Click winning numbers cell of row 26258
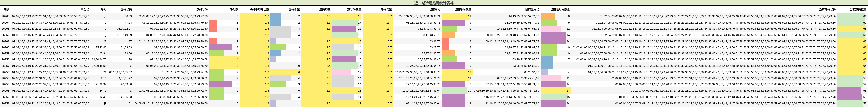The image size is (868, 107). point(50,59)
